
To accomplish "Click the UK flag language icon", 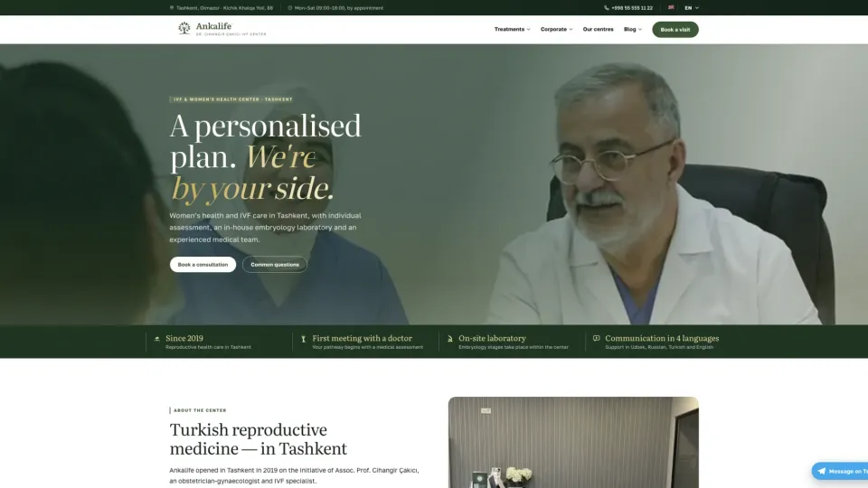I will (671, 8).
